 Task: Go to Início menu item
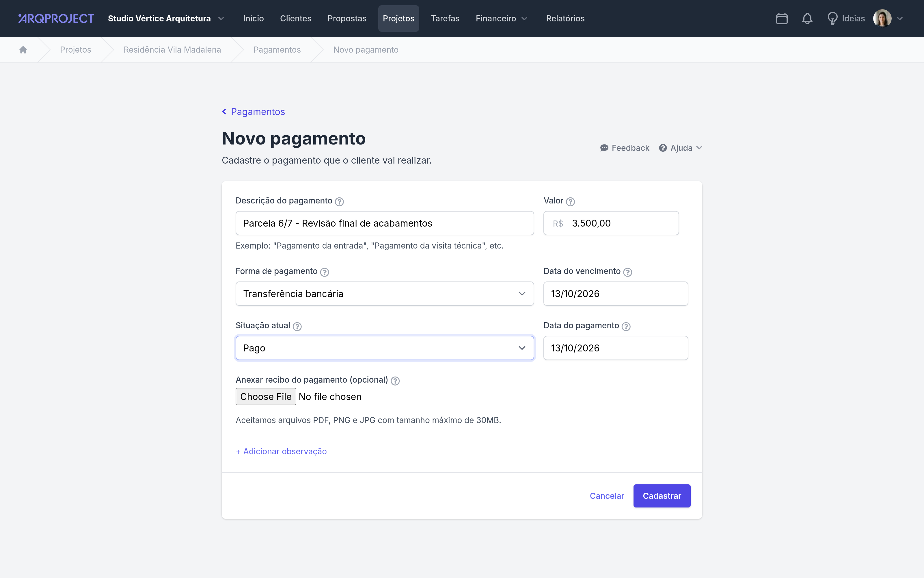(x=254, y=18)
